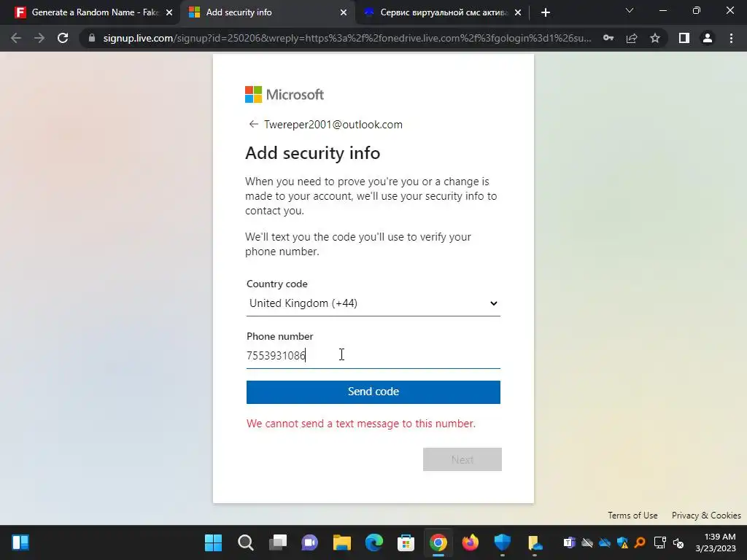The image size is (747, 560).
Task: Open Windows Security tray icon with warning
Action: [622, 542]
